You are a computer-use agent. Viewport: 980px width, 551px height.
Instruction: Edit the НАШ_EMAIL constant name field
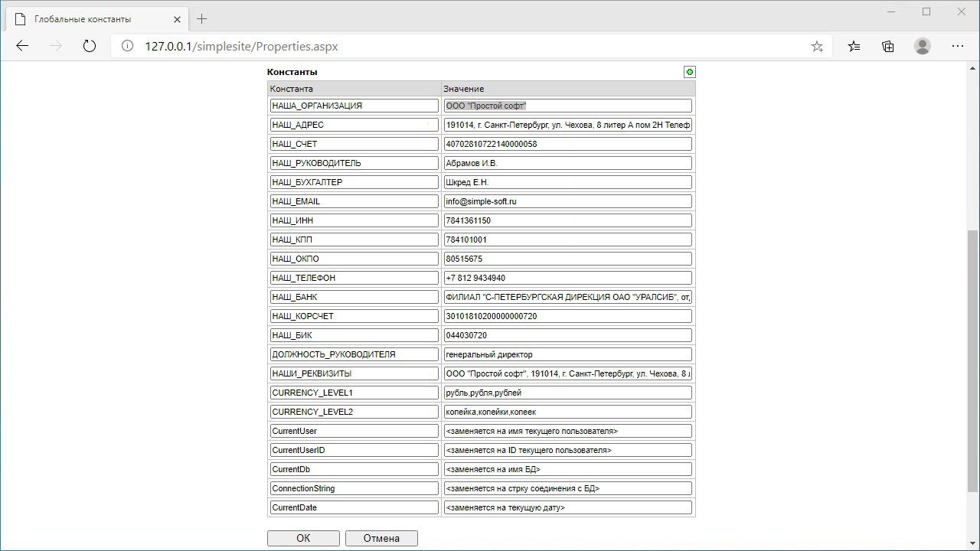coord(354,201)
